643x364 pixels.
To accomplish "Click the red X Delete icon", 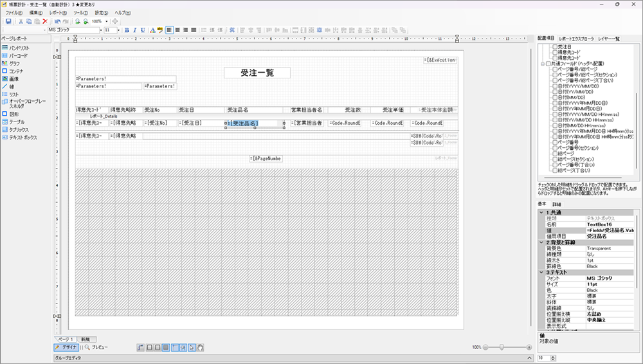I will pos(45,21).
